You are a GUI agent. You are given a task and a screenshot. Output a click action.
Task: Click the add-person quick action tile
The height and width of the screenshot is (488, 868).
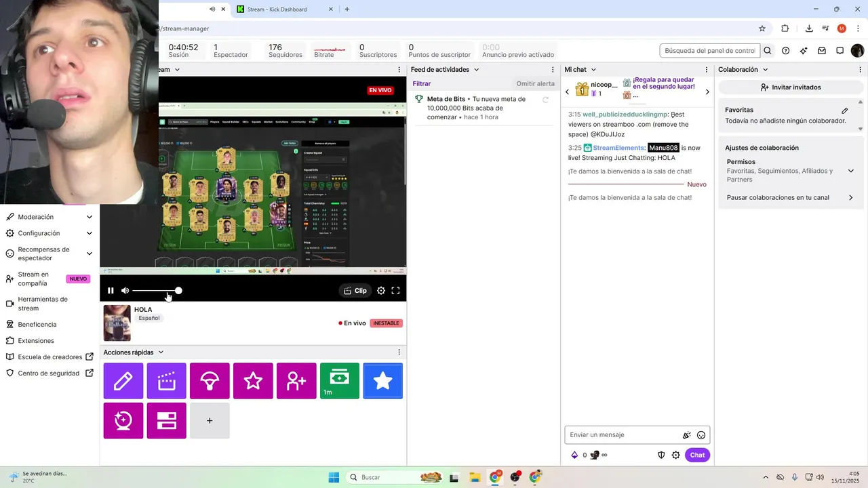pyautogui.click(x=296, y=381)
